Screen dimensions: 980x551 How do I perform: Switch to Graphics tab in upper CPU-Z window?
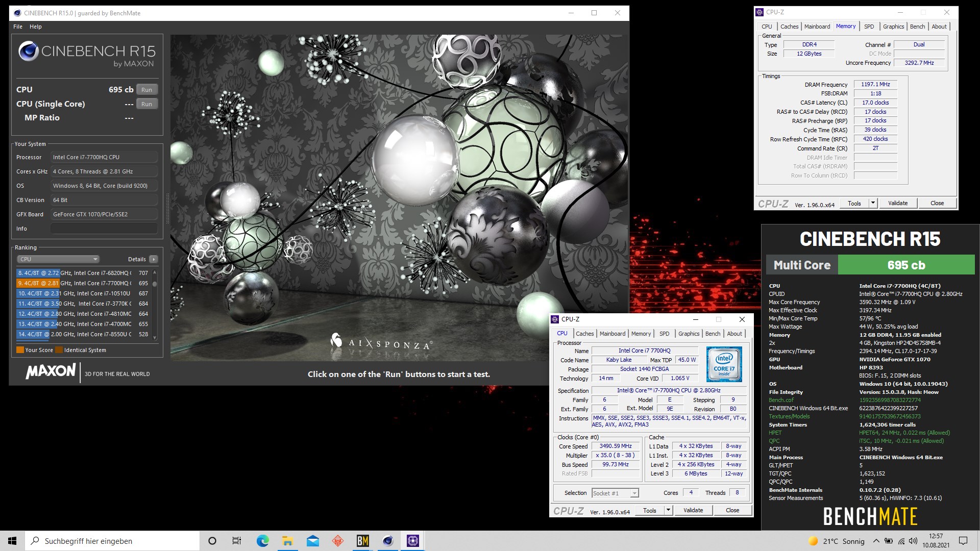pos(893,27)
